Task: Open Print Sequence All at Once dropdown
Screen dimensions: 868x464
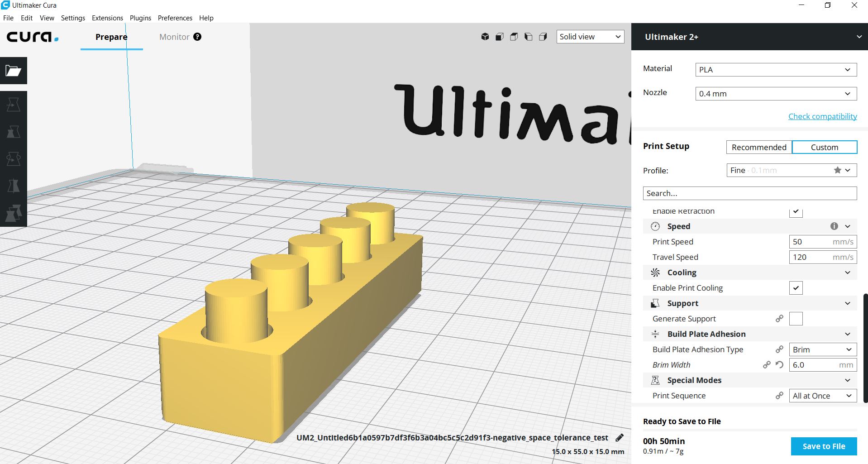Action: point(823,396)
